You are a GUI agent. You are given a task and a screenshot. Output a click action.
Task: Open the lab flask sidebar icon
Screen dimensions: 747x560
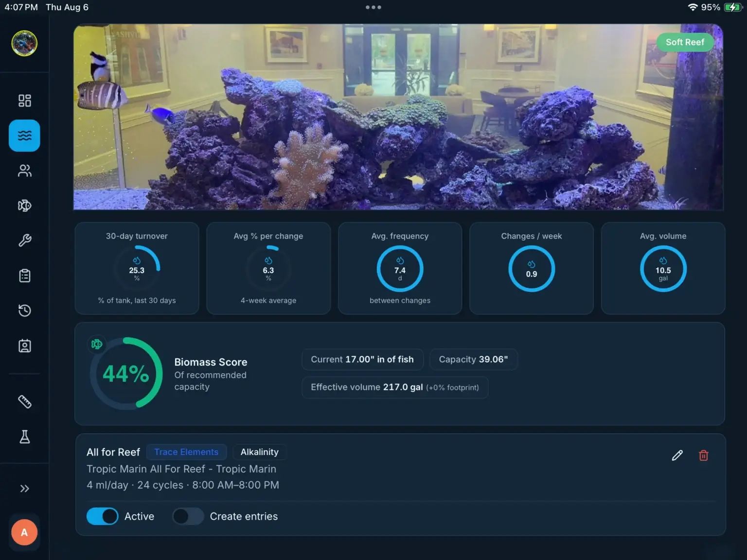[24, 437]
